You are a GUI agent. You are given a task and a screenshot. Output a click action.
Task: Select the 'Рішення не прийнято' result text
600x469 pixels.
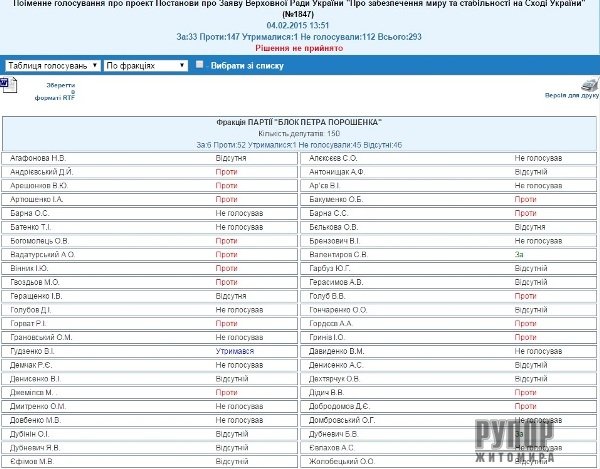click(300, 47)
